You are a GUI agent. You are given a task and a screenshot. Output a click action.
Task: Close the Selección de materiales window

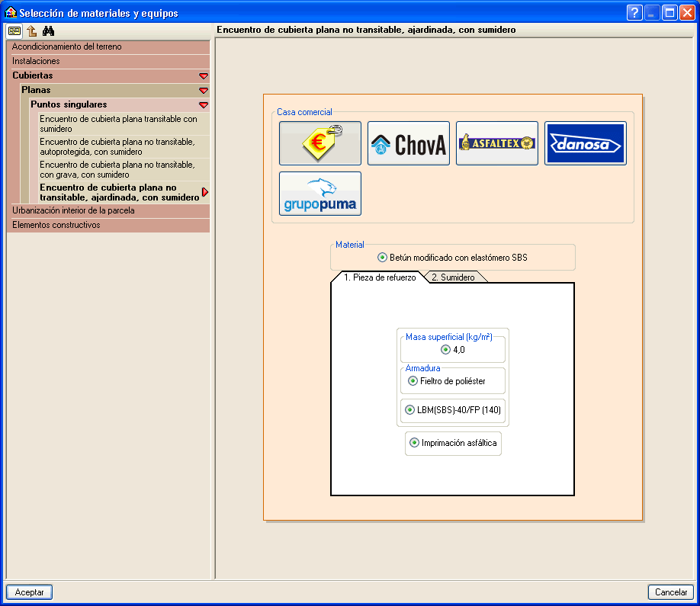(x=688, y=12)
